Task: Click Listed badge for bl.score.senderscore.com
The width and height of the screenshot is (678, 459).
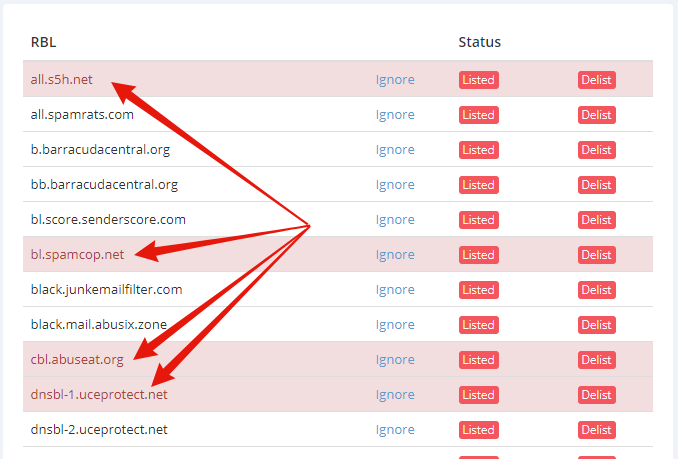Action: coord(479,220)
